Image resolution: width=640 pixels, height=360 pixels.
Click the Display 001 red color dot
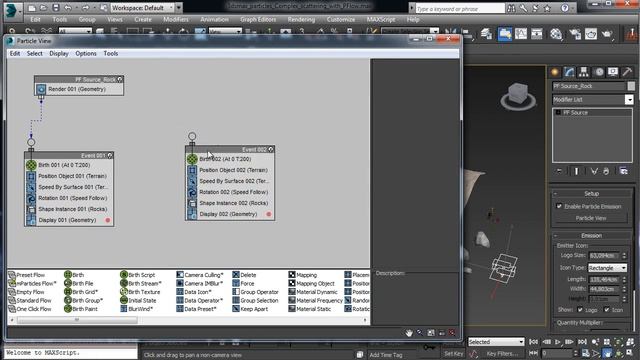(x=108, y=220)
